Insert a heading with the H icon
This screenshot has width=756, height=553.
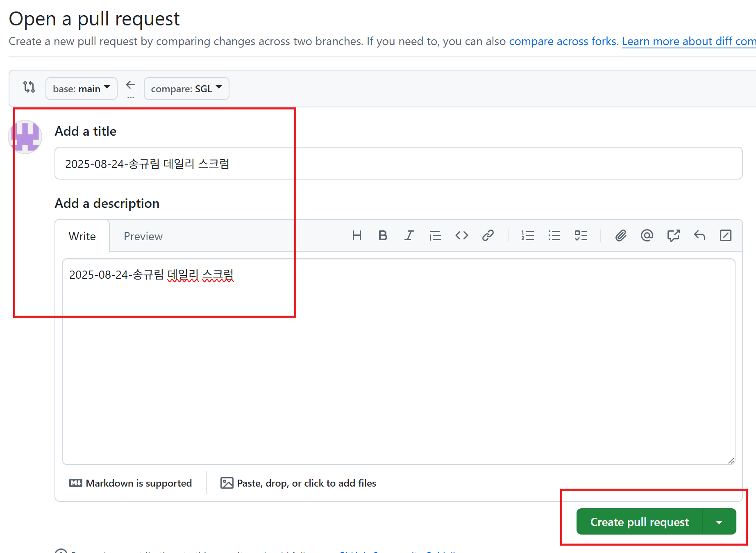357,235
